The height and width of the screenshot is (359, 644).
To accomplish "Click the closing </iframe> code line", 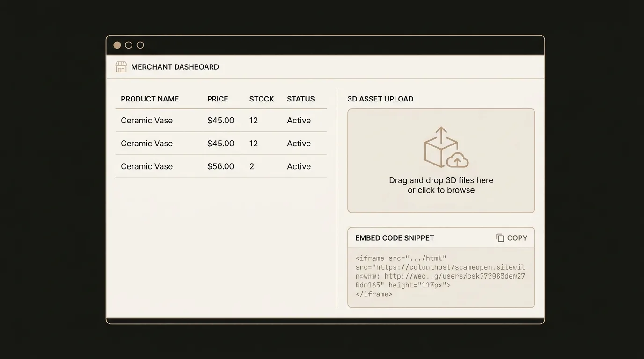I will tap(374, 294).
